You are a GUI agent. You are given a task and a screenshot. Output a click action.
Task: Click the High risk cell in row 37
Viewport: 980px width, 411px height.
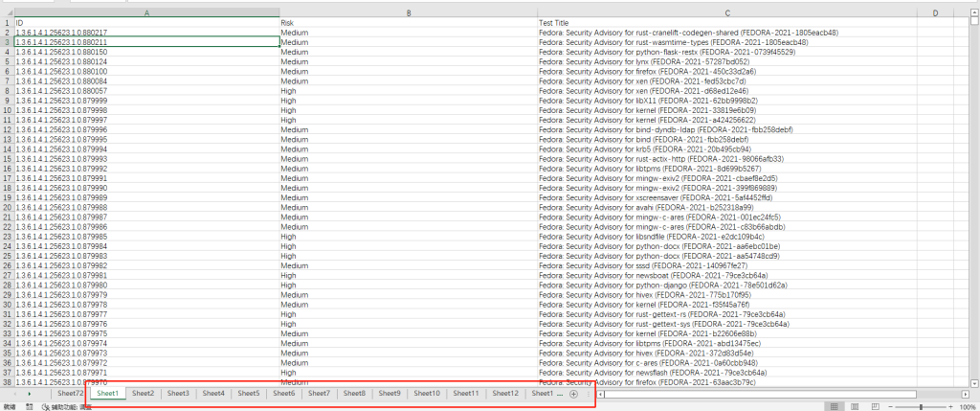tap(408, 373)
